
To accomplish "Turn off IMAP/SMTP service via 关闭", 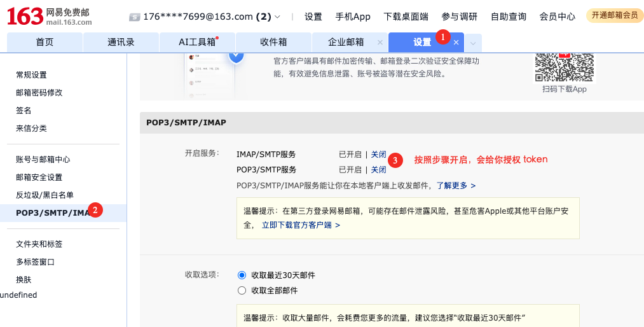I will (x=378, y=155).
